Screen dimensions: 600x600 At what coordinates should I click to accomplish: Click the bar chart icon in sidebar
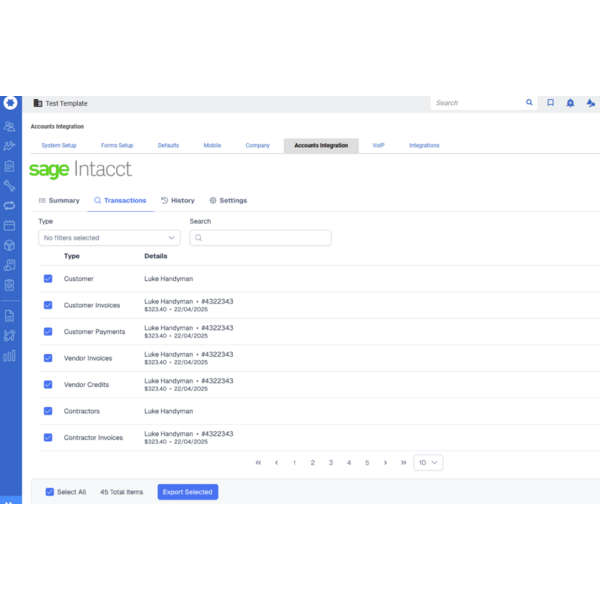(10, 355)
